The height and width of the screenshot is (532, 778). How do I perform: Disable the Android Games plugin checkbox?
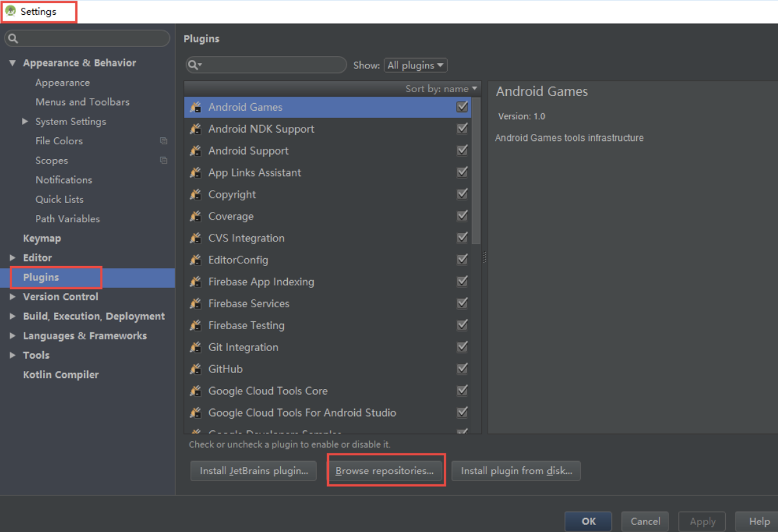462,107
